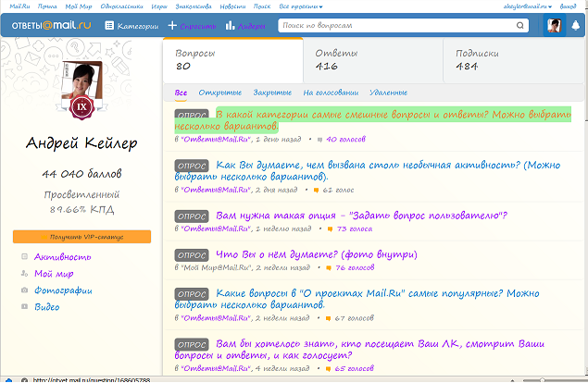Screen dimensions: 588x383
Task: Click the level IX badge on profile
Action: click(81, 107)
